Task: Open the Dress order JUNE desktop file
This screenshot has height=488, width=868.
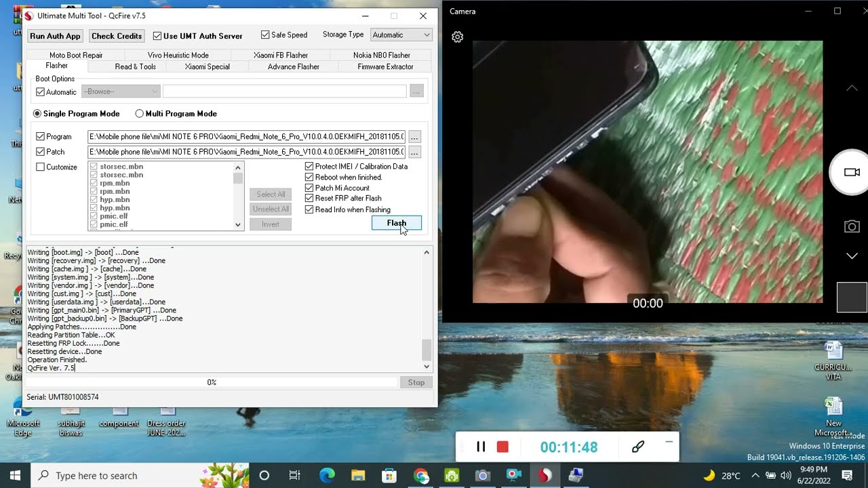Action: coord(166,422)
